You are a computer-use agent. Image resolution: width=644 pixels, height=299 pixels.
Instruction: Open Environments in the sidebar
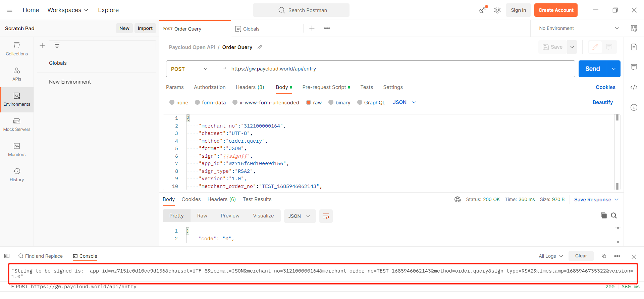[17, 100]
